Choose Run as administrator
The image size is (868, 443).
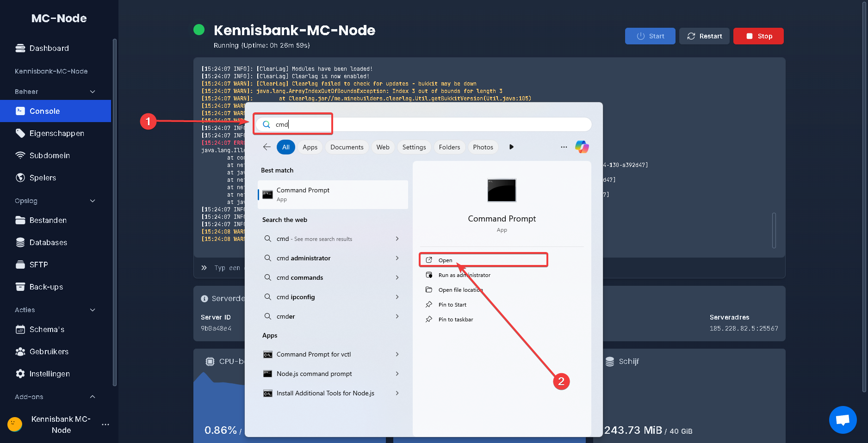pyautogui.click(x=465, y=275)
